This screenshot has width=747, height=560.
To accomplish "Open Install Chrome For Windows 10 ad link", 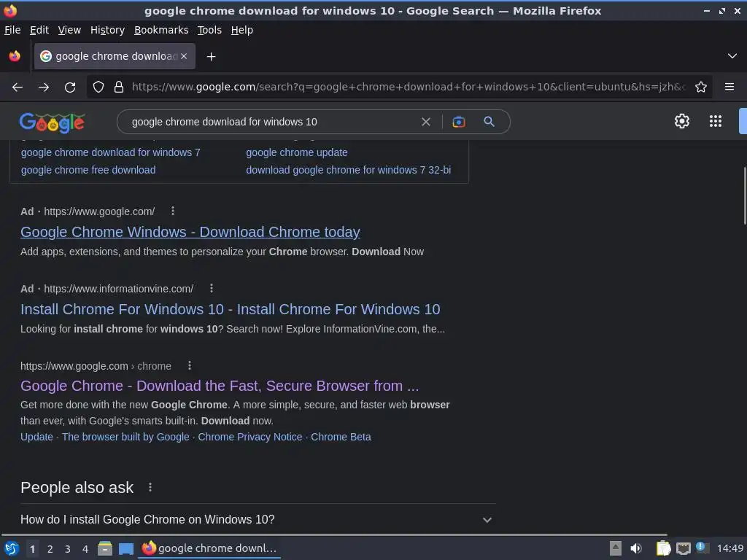I will (x=230, y=309).
